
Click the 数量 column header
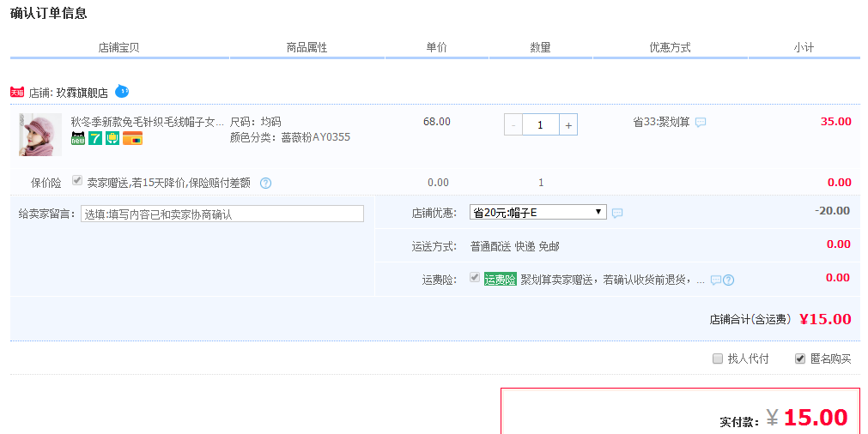click(x=540, y=47)
